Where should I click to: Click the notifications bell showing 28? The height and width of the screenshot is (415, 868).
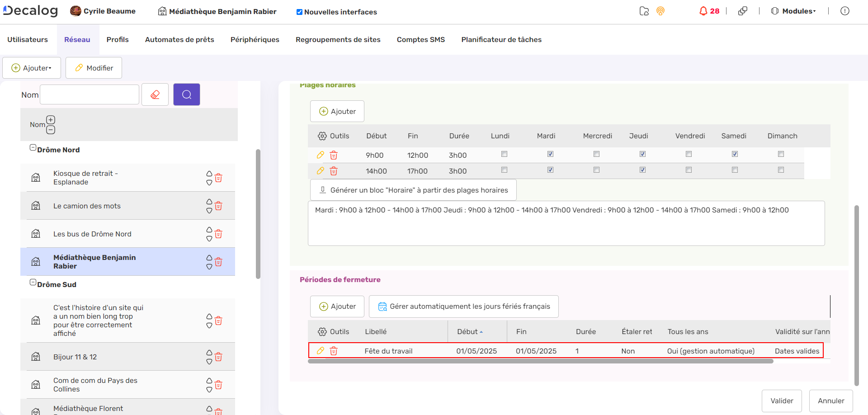pyautogui.click(x=708, y=11)
